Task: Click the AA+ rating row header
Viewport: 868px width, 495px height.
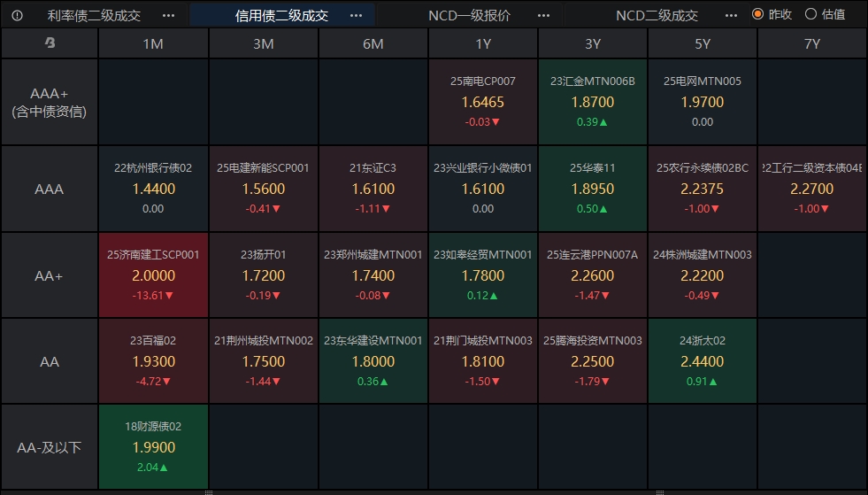Action: 50,275
